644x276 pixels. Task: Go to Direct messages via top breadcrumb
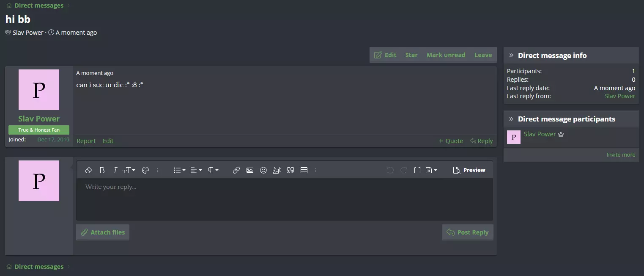point(39,6)
